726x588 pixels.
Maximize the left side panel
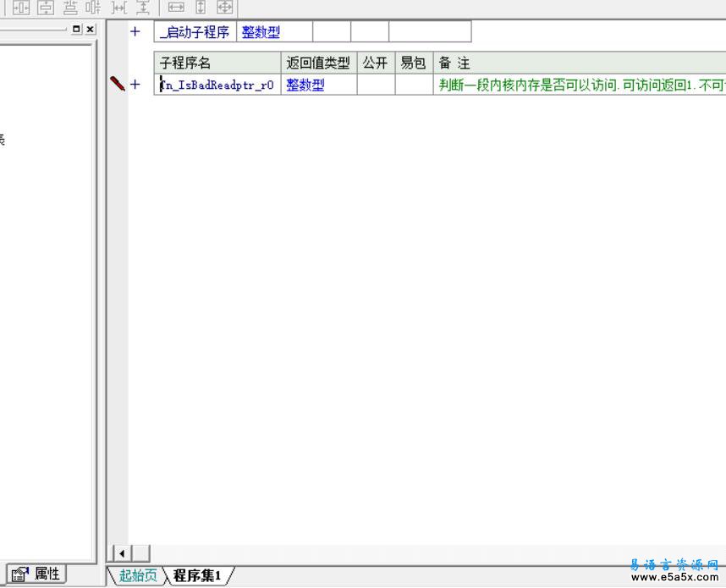pyautogui.click(x=76, y=29)
